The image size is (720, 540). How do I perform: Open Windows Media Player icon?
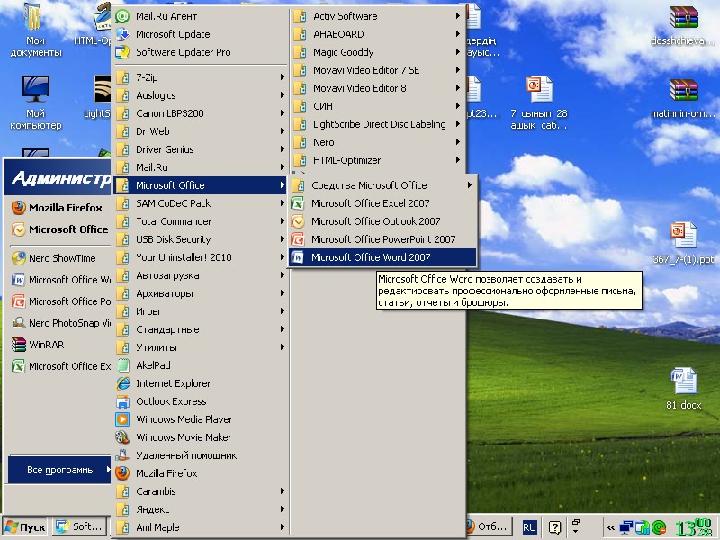122,420
